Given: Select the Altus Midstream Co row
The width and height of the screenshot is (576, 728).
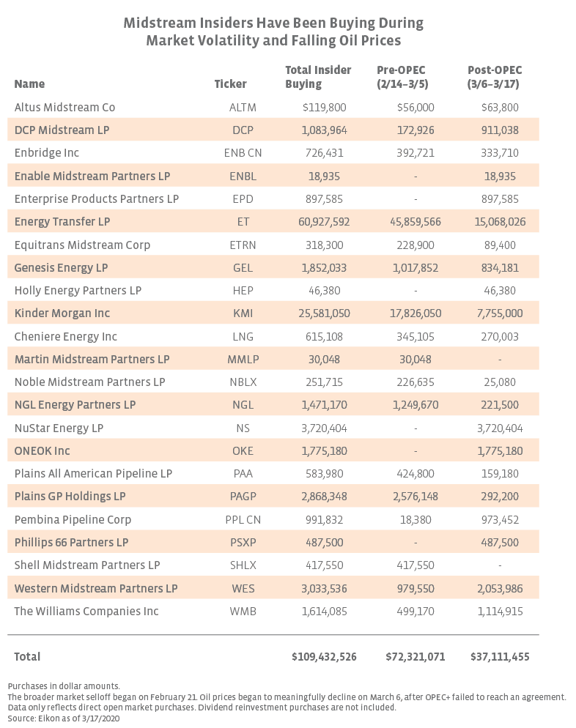Looking at the screenshot, I should 273,107.
